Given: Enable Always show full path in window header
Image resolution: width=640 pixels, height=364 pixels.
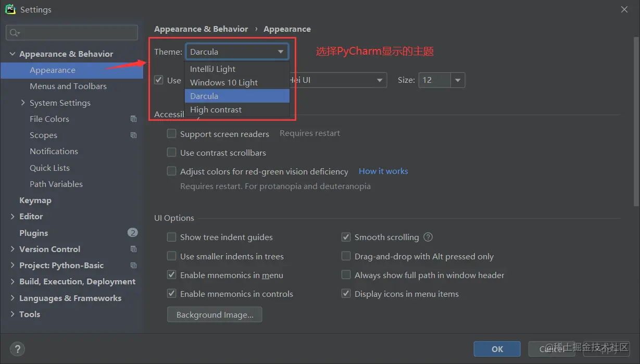Looking at the screenshot, I should pos(346,275).
